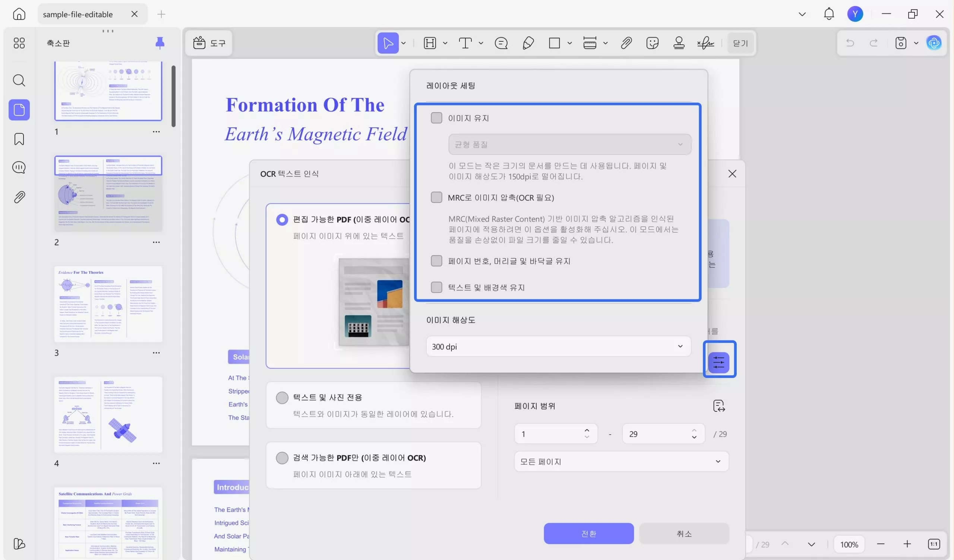Open the bookmarks panel in the sidebar
The image size is (954, 560).
point(19,139)
